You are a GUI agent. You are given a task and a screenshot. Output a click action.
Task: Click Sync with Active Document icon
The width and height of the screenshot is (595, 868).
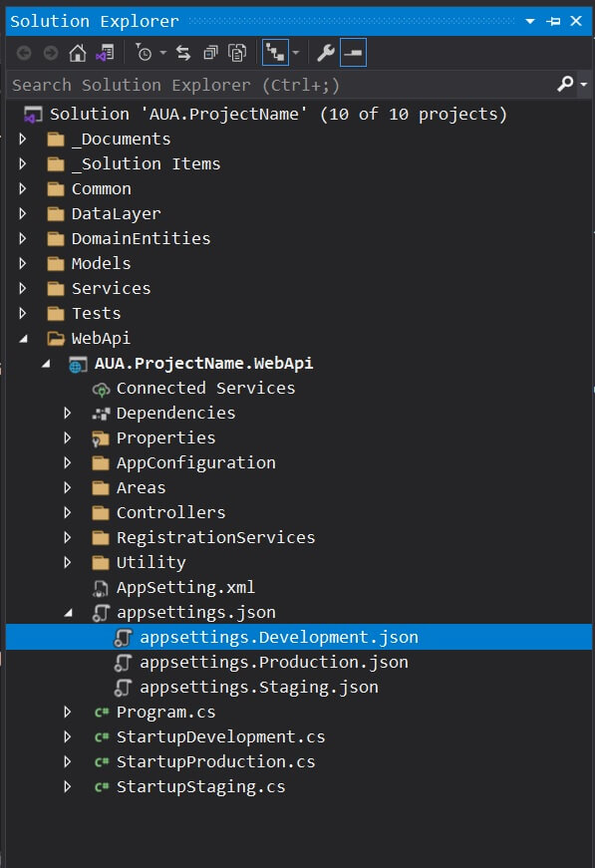(183, 53)
